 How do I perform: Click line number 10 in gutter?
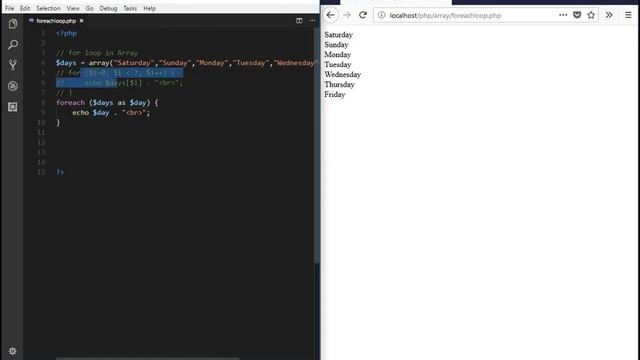41,122
